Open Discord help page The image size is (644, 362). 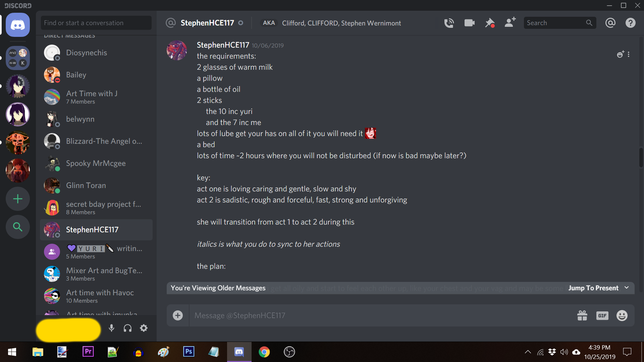coord(630,23)
